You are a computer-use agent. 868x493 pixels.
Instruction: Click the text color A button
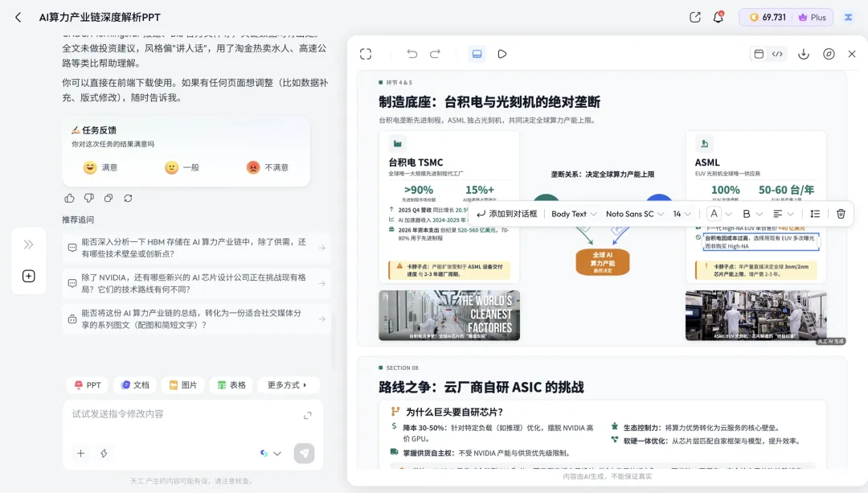pyautogui.click(x=714, y=214)
